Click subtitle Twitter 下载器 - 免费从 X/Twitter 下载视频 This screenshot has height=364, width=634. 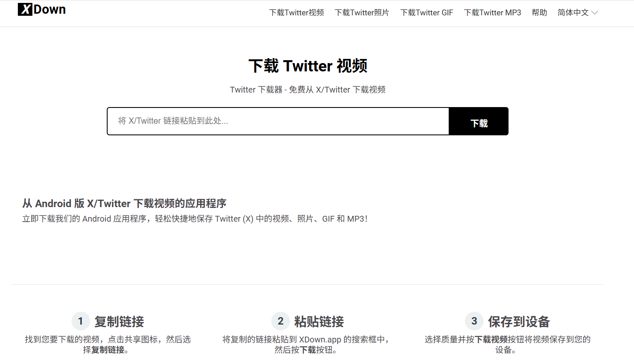pyautogui.click(x=308, y=90)
